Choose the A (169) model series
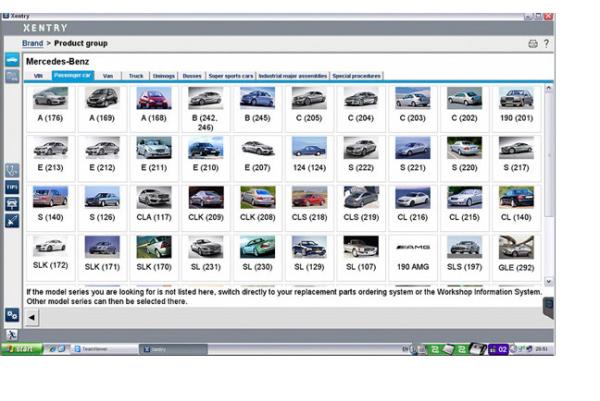 [x=102, y=109]
